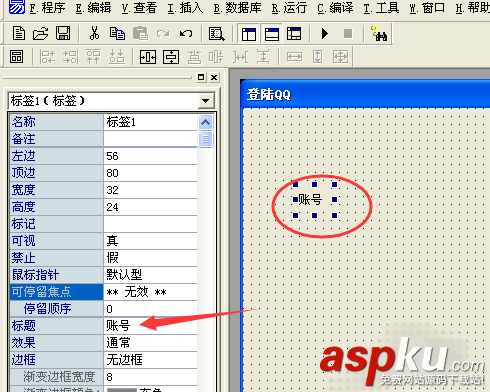The image size is (490, 392).
Task: Run the program with the play icon
Action: pos(325,34)
